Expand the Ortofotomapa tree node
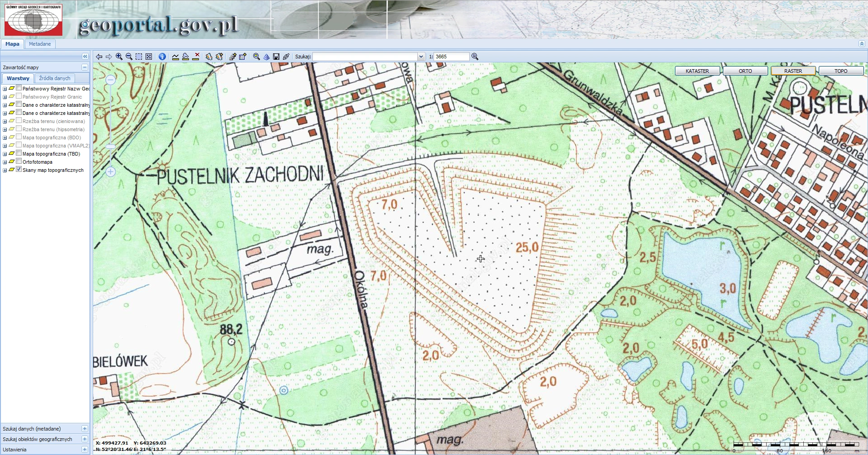 5,162
